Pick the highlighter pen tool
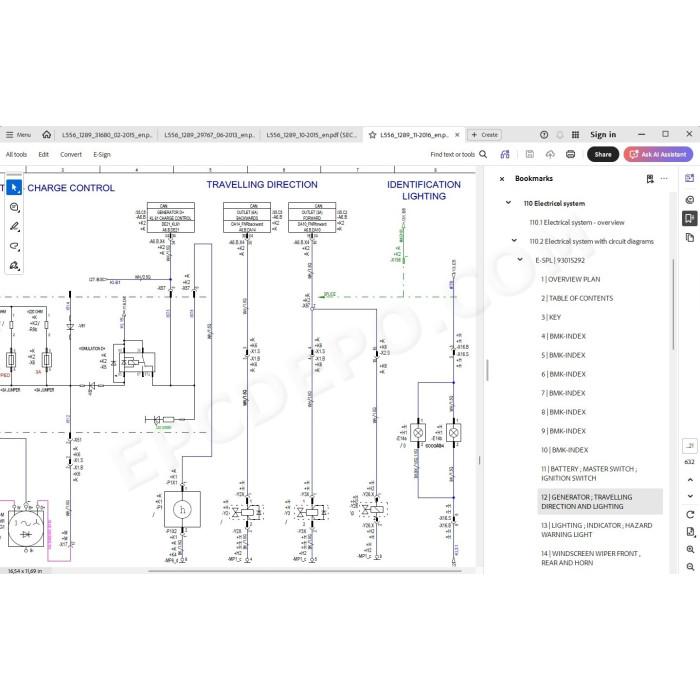The image size is (700, 700). tap(14, 227)
